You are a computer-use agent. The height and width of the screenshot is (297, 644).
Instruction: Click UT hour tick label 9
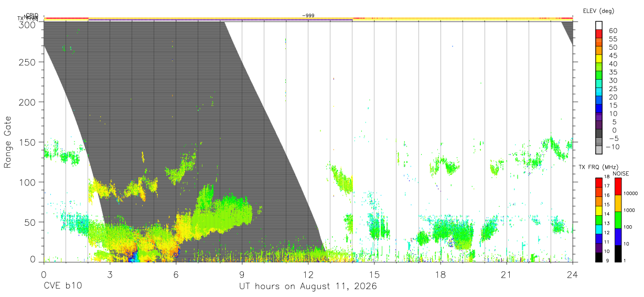(242, 275)
